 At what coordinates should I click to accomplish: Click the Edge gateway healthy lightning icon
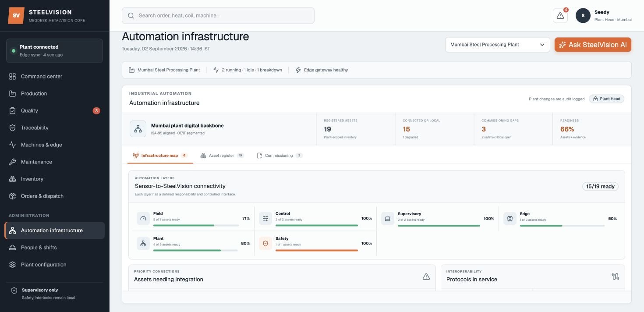click(x=298, y=70)
